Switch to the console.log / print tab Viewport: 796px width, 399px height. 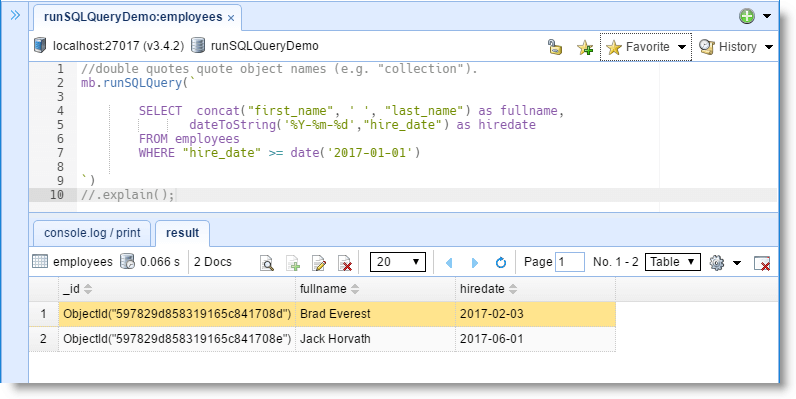point(92,233)
